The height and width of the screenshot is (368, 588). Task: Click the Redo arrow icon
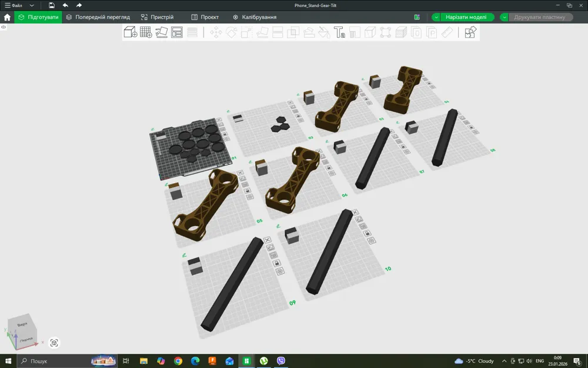[79, 5]
